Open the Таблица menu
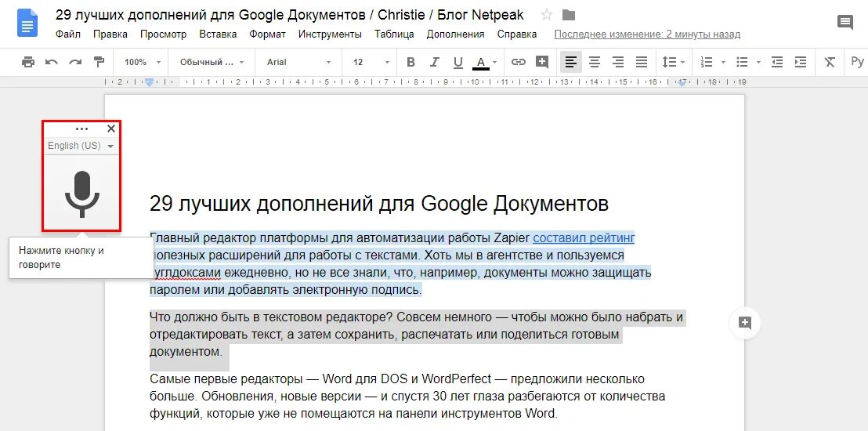Image resolution: width=868 pixels, height=431 pixels. [x=394, y=34]
